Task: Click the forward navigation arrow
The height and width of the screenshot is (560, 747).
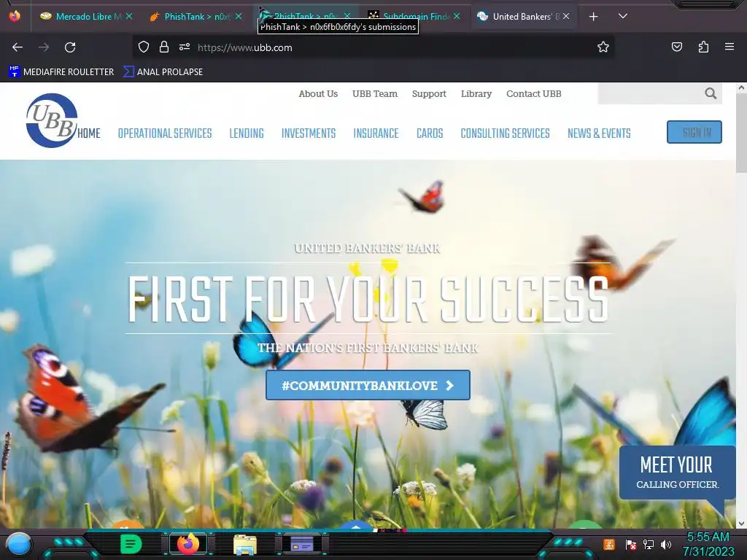Action: click(x=44, y=47)
